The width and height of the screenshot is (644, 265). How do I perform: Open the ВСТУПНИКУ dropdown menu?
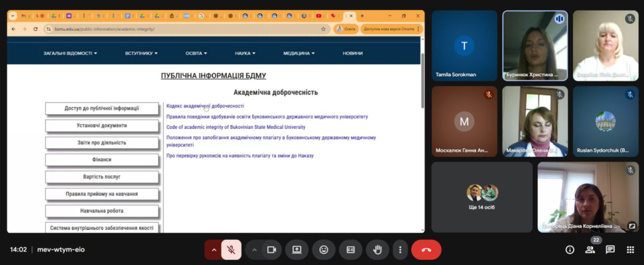141,53
